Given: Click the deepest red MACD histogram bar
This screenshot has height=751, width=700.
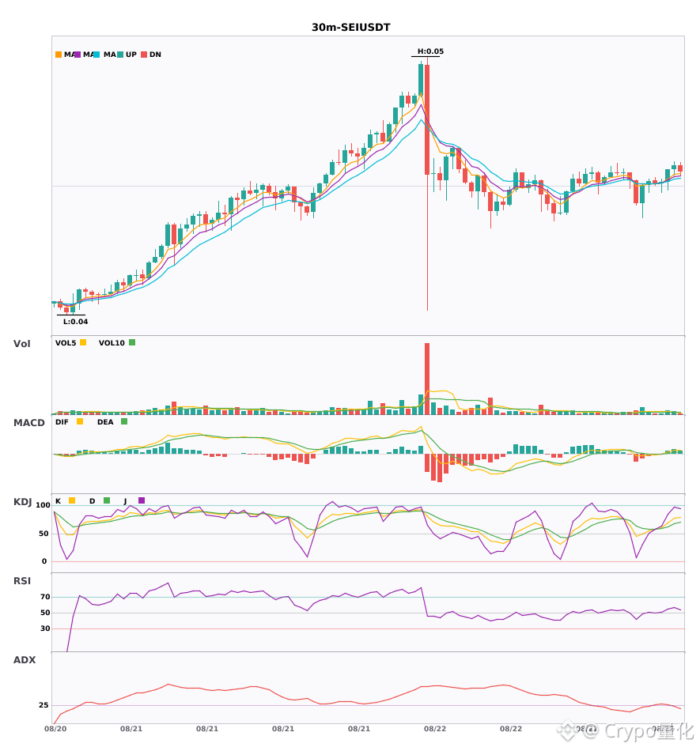Looking at the screenshot, I should [x=439, y=468].
